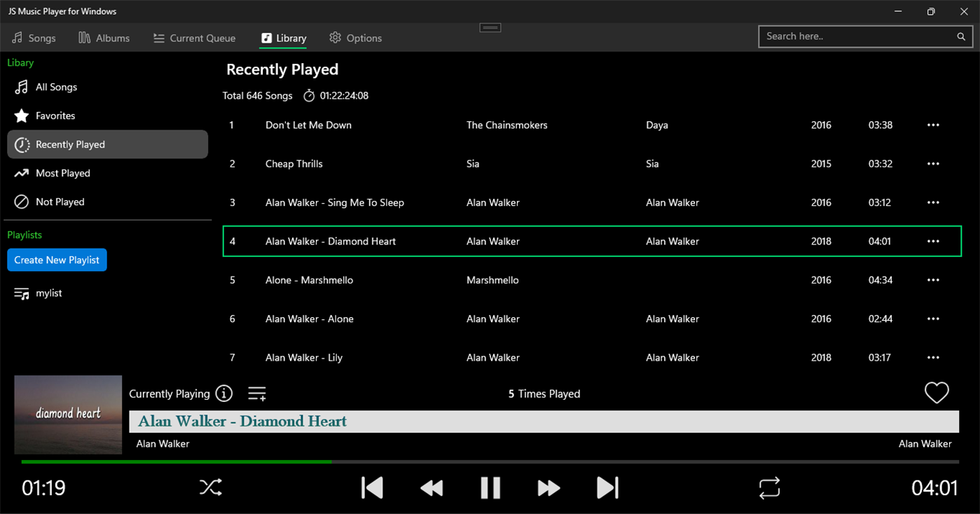Open the options menu for Cheap Thrills
Screen dimensions: 980x514
pyautogui.click(x=933, y=163)
